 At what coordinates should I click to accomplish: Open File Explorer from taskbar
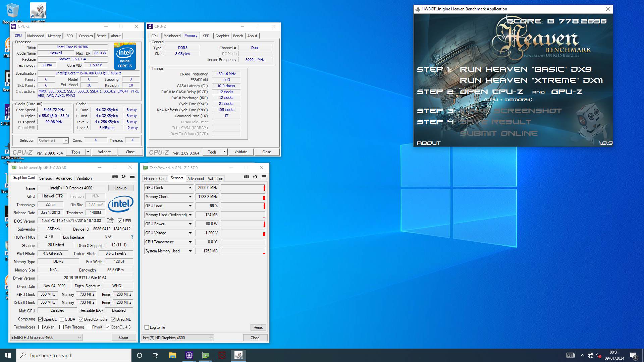point(172,355)
